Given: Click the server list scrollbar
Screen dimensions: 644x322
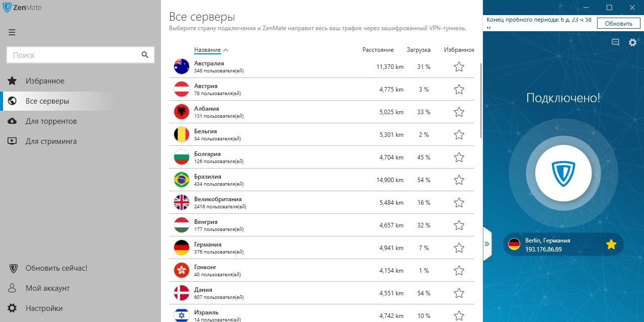Looking at the screenshot, I should (481, 101).
